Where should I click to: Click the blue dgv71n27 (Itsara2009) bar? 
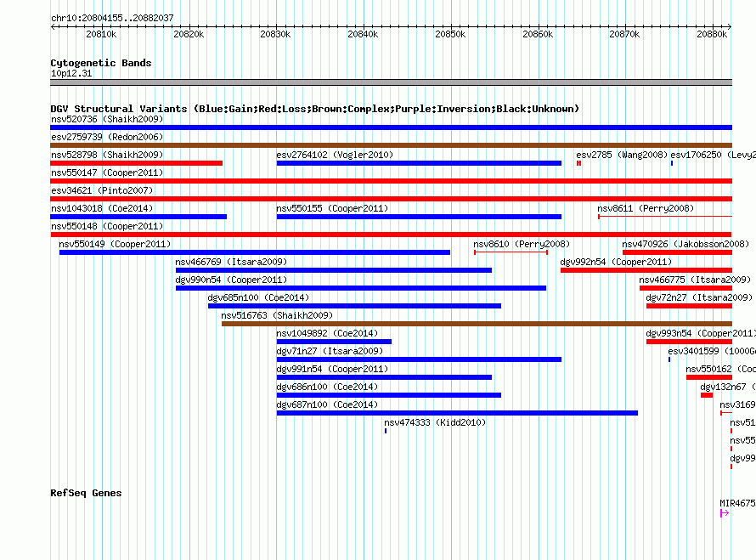(x=419, y=359)
